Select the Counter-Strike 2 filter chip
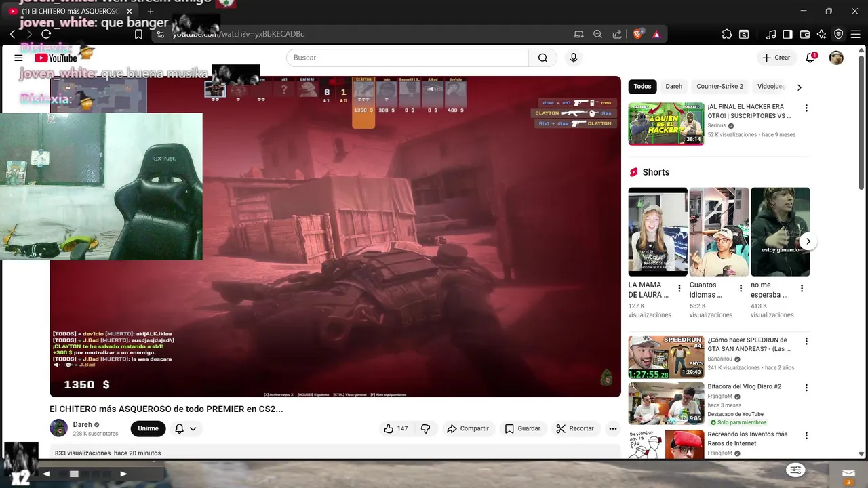Viewport: 868px width, 488px height. 719,87
